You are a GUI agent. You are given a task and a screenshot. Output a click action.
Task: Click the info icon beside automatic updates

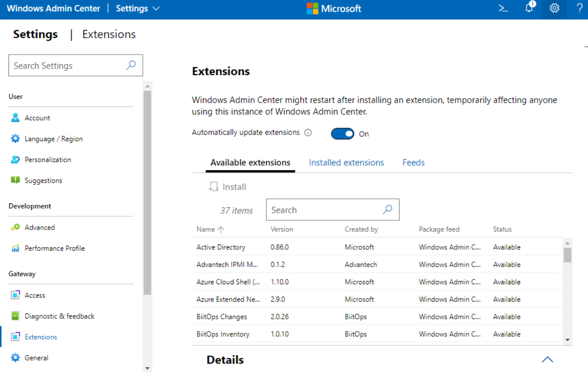pyautogui.click(x=308, y=133)
